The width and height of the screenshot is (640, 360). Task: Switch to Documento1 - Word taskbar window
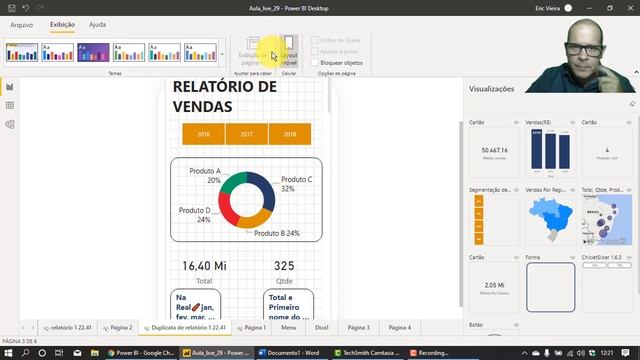coord(289,353)
